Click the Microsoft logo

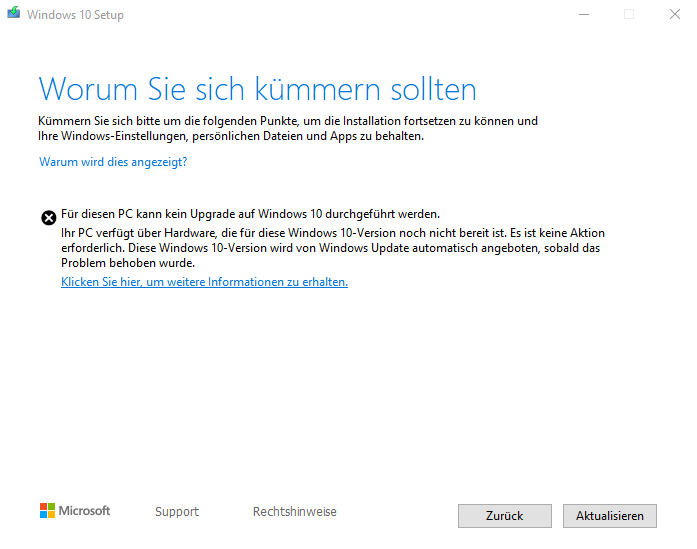[x=75, y=510]
